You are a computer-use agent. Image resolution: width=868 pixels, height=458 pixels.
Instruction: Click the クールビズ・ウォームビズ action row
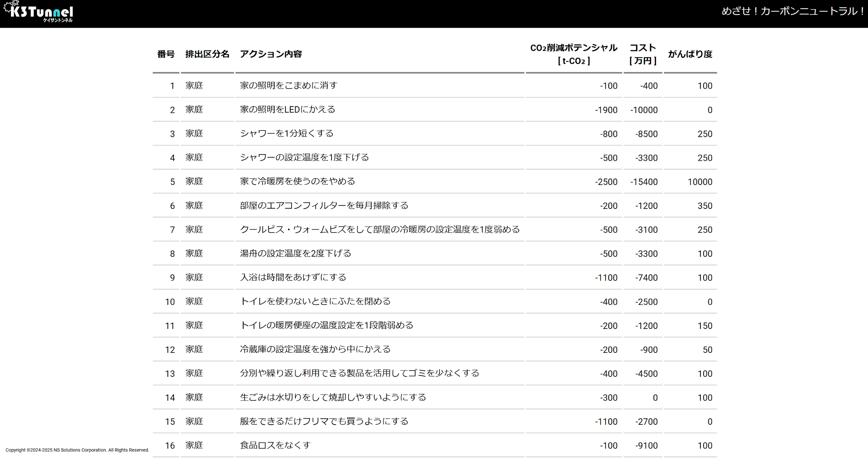click(x=379, y=229)
